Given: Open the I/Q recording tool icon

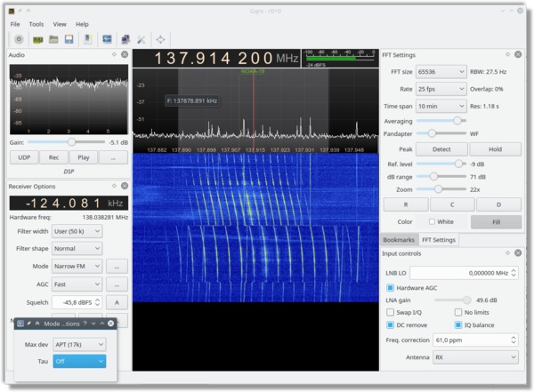Looking at the screenshot, I should tap(88, 39).
